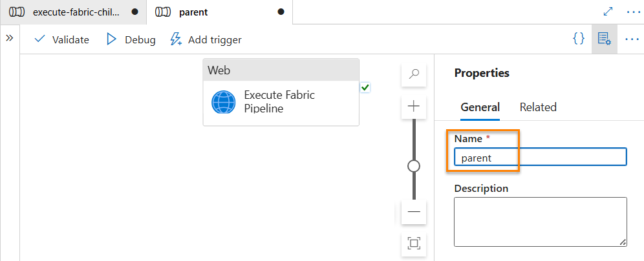Click the green checkmark on the activity
Image resolution: width=644 pixels, height=261 pixels.
(x=365, y=87)
